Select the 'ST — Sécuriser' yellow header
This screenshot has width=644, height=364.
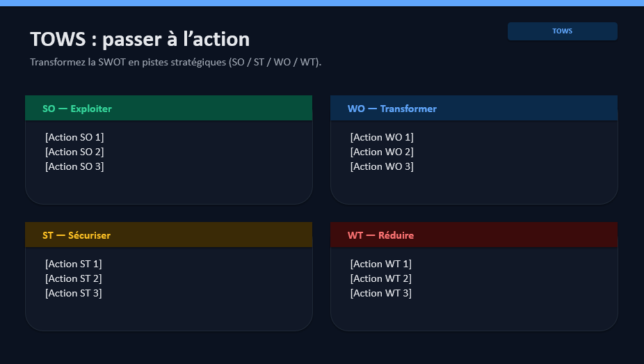point(77,235)
